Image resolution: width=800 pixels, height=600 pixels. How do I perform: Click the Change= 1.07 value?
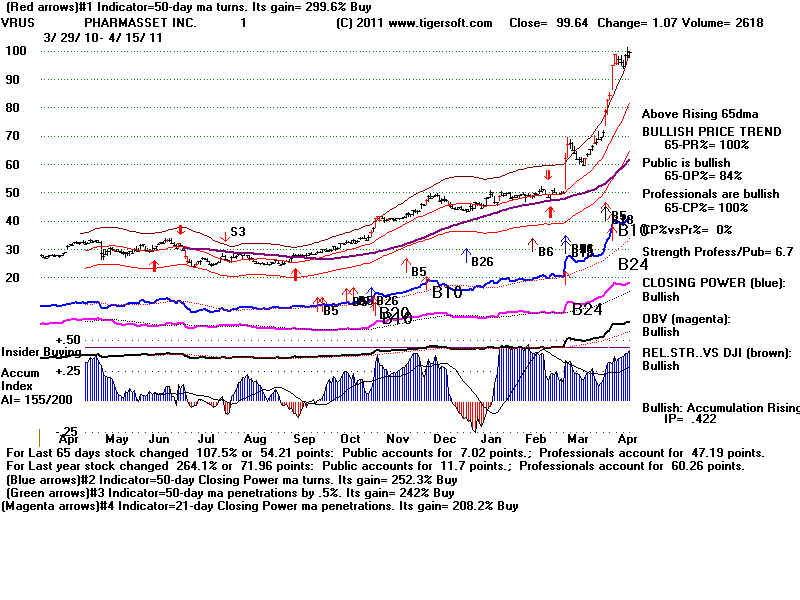[x=638, y=23]
